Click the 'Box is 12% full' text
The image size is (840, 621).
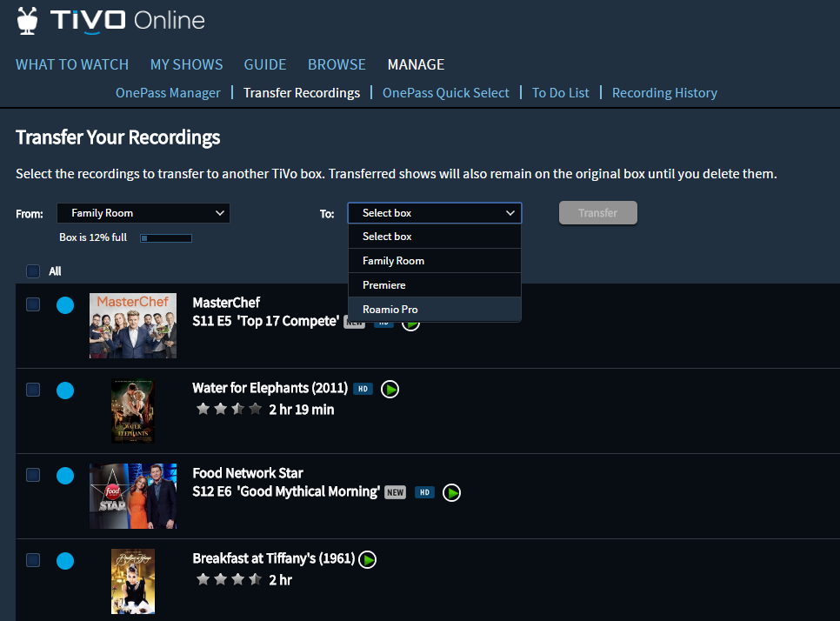(93, 237)
